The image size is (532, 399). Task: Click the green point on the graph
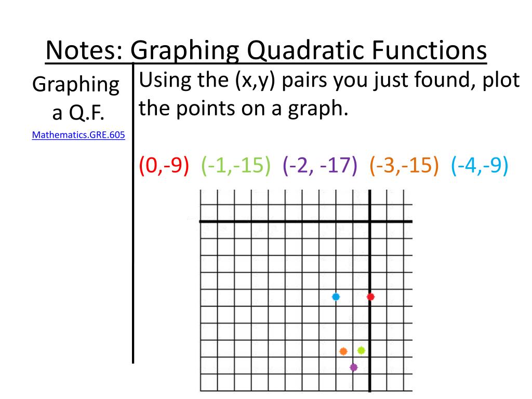[361, 350]
